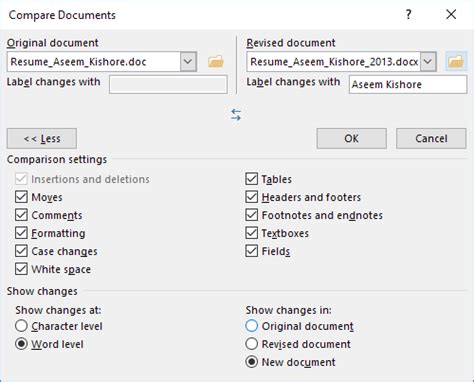Collapse options with the << Less button

[42, 138]
